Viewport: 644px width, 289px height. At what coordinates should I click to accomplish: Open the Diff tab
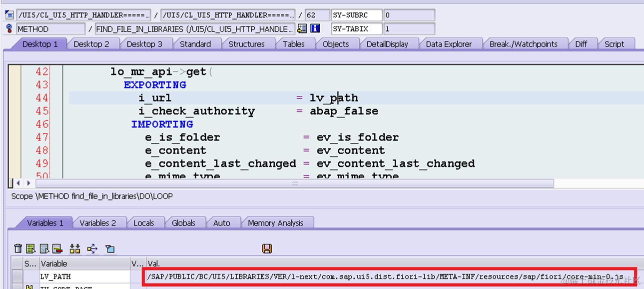coord(581,44)
